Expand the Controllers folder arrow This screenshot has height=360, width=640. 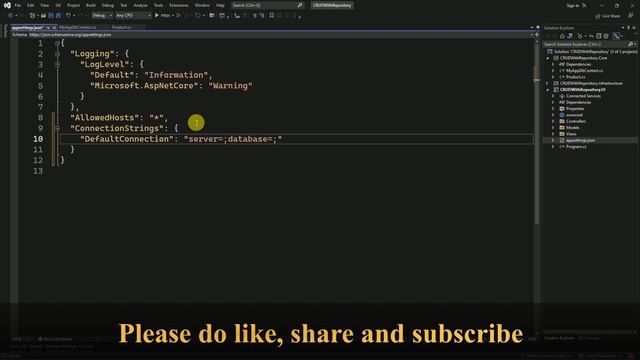[x=553, y=121]
